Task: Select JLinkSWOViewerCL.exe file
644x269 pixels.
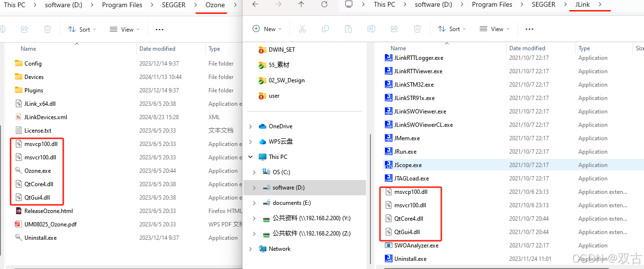Action: pos(424,124)
